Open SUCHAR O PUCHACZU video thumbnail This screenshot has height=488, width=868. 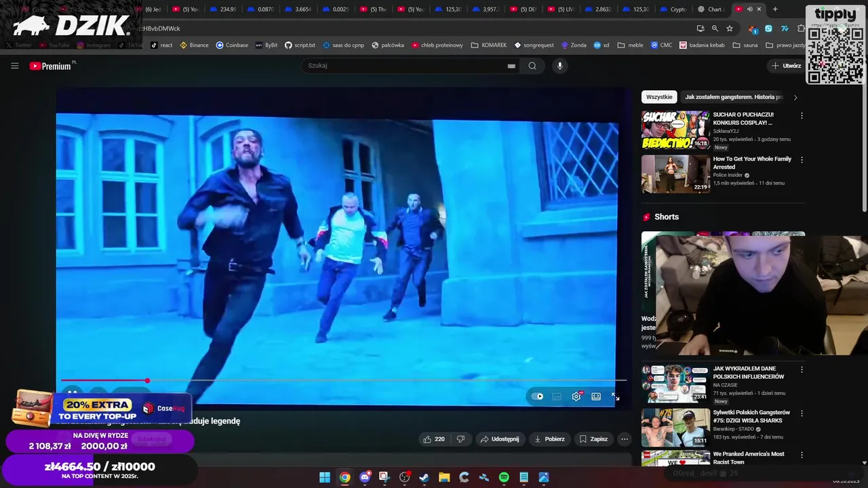pos(676,130)
